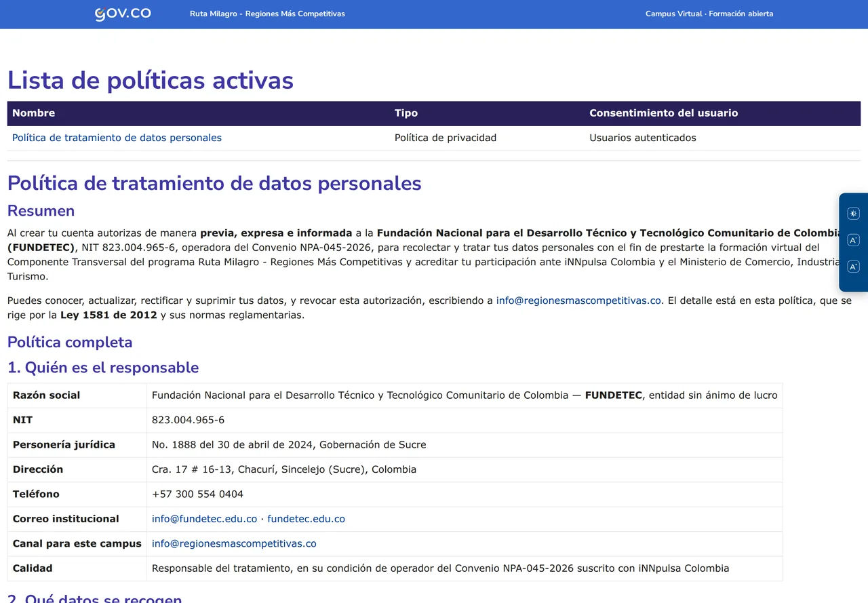The width and height of the screenshot is (868, 603).
Task: Click bold phrase previa, expresa e informada
Action: coord(276,233)
